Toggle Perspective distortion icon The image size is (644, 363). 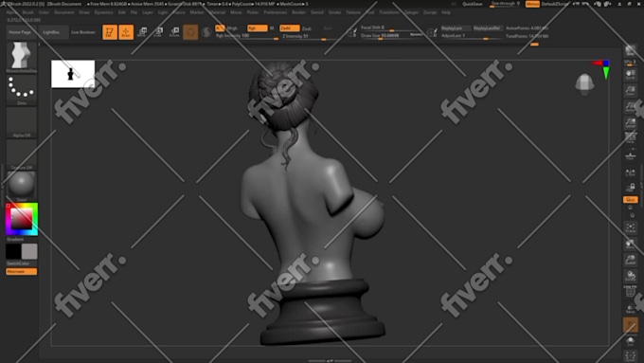(x=630, y=138)
